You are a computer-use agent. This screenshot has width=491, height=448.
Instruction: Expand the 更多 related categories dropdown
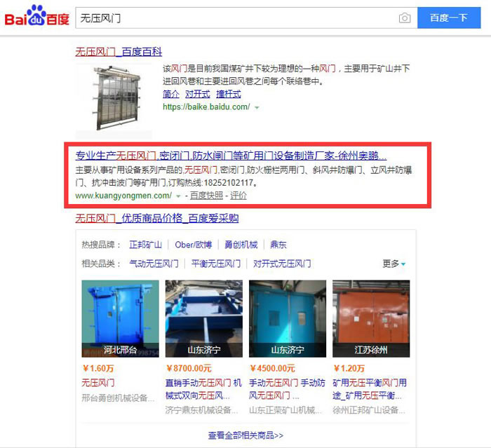[394, 264]
